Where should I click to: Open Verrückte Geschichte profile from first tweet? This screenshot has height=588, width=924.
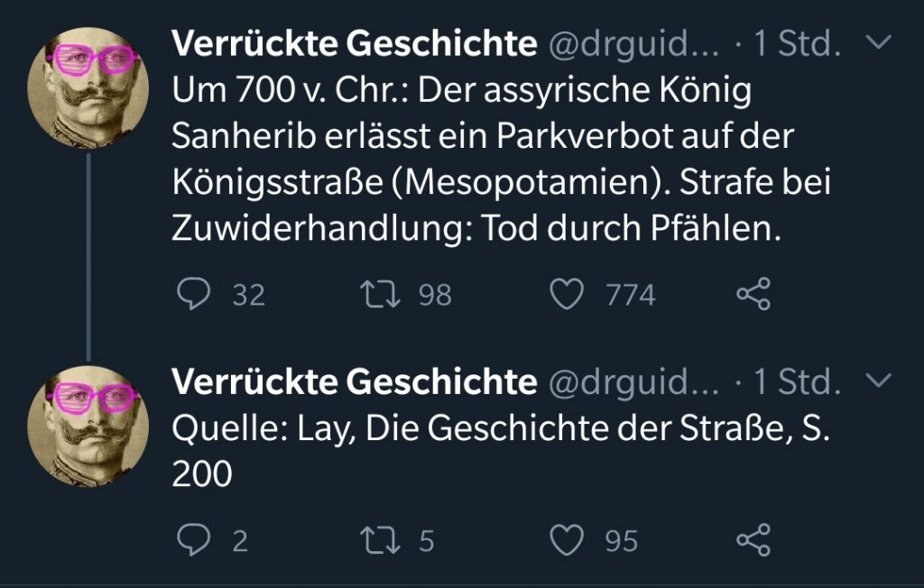pyautogui.click(x=354, y=43)
